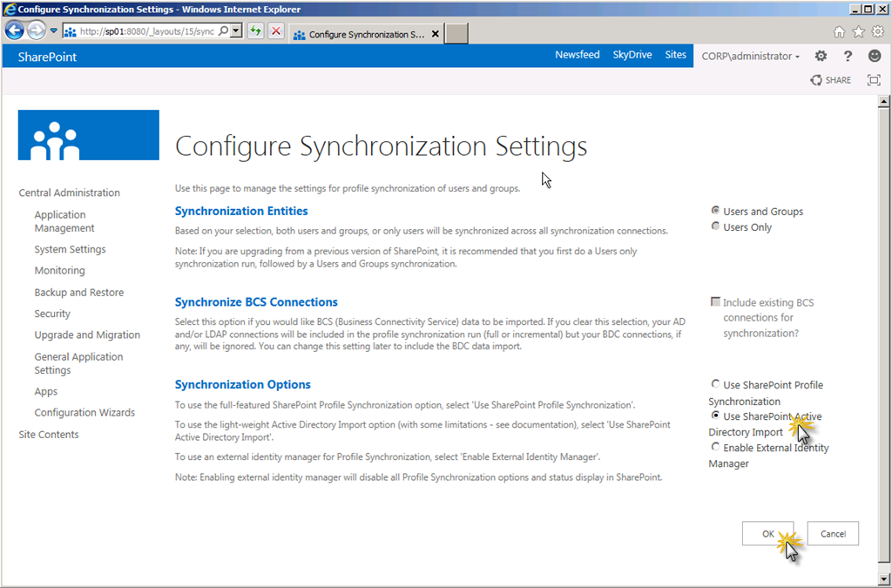The image size is (892, 588).
Task: Click the Synchronization Options heading
Action: tap(242, 384)
